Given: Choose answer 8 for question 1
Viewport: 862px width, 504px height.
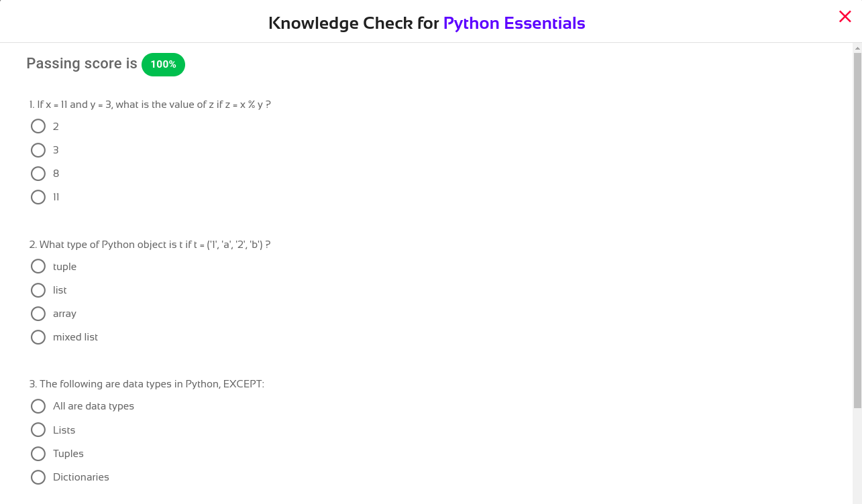Looking at the screenshot, I should click(x=38, y=174).
